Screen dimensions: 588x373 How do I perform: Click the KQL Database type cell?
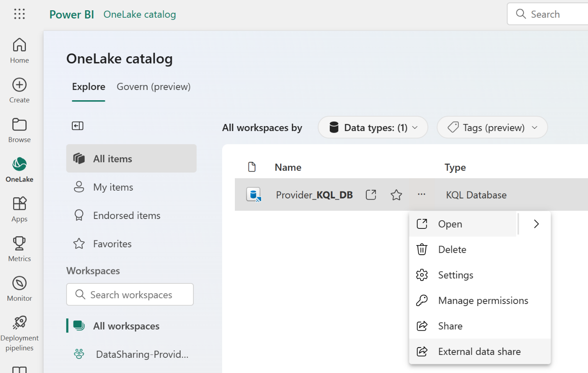point(476,195)
